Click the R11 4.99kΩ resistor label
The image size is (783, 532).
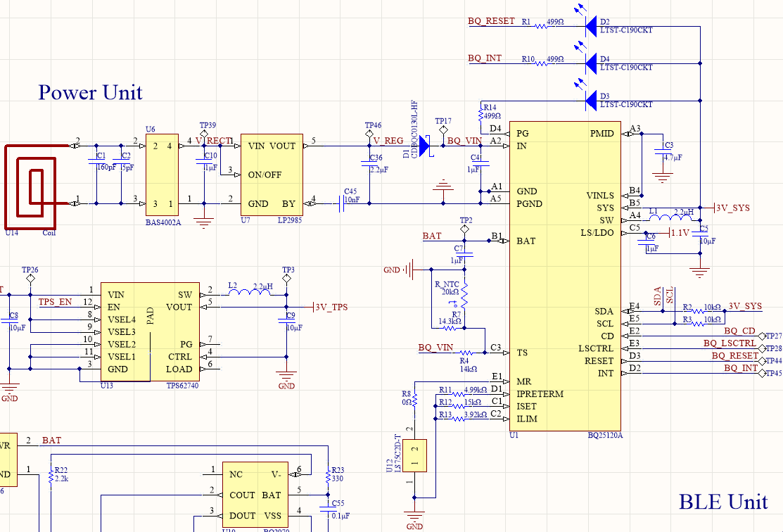point(463,390)
